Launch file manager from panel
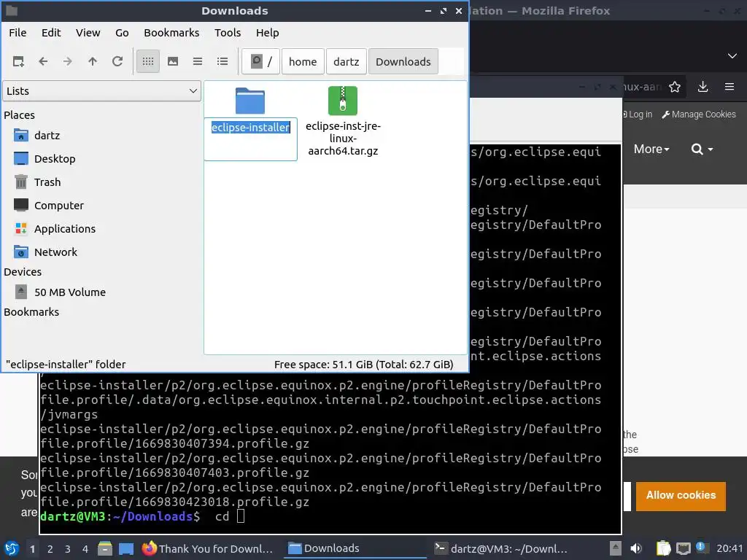This screenshot has width=747, height=560. pos(105,548)
